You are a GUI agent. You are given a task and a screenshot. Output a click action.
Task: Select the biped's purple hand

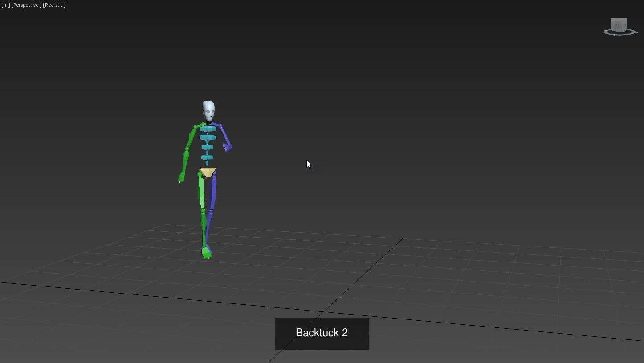[x=228, y=147]
